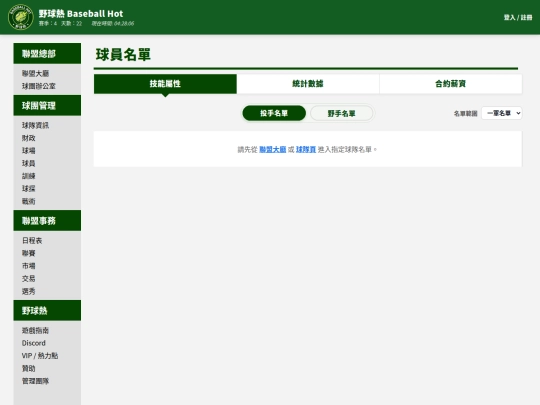Switch to the 合約薪資 tab
Image resolution: width=540 pixels, height=405 pixels.
[x=450, y=84]
